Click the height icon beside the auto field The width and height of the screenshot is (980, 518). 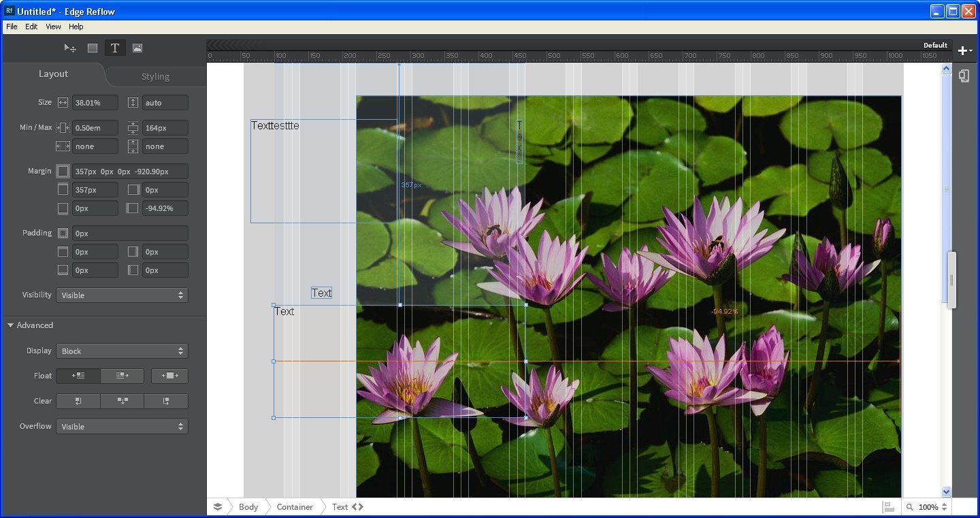click(133, 103)
